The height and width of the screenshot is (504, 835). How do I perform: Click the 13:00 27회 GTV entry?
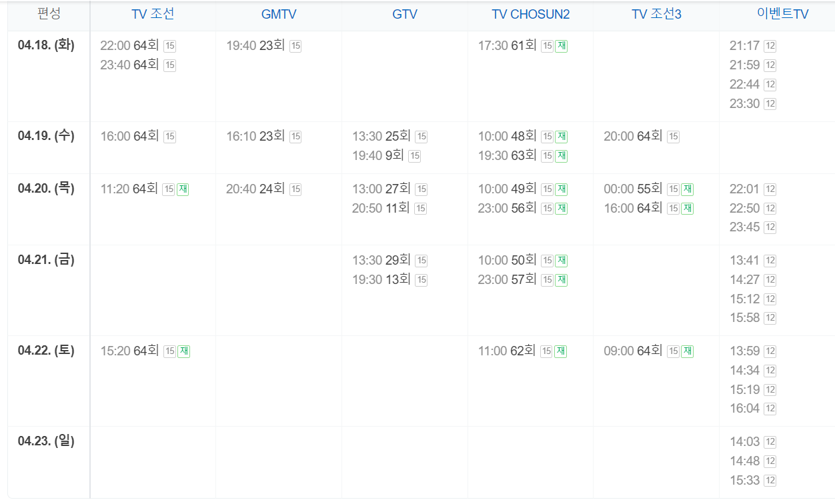pyautogui.click(x=381, y=189)
